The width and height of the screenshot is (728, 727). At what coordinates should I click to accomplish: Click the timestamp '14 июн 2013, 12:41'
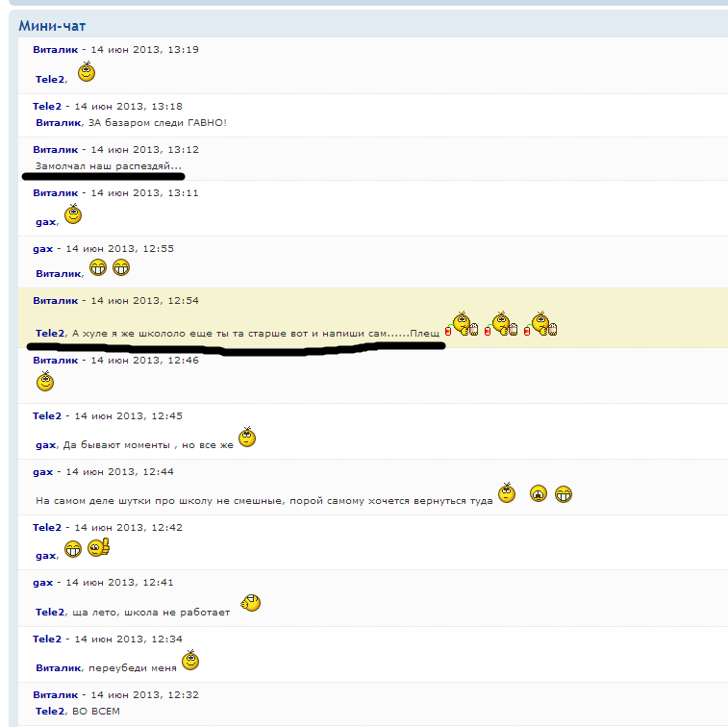(x=120, y=582)
